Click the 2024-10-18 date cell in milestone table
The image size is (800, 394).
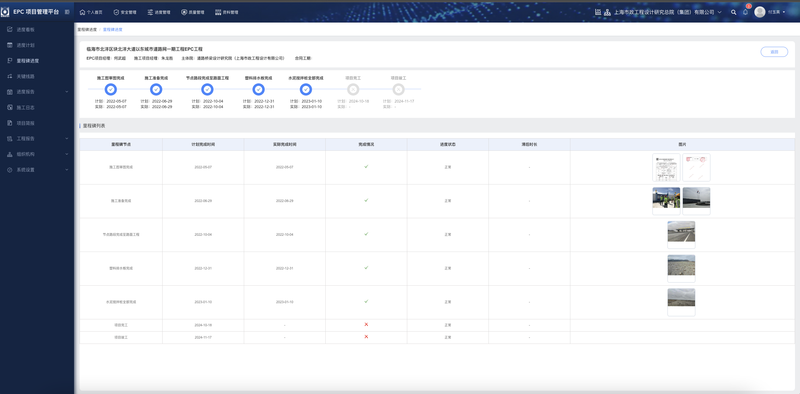[203, 325]
